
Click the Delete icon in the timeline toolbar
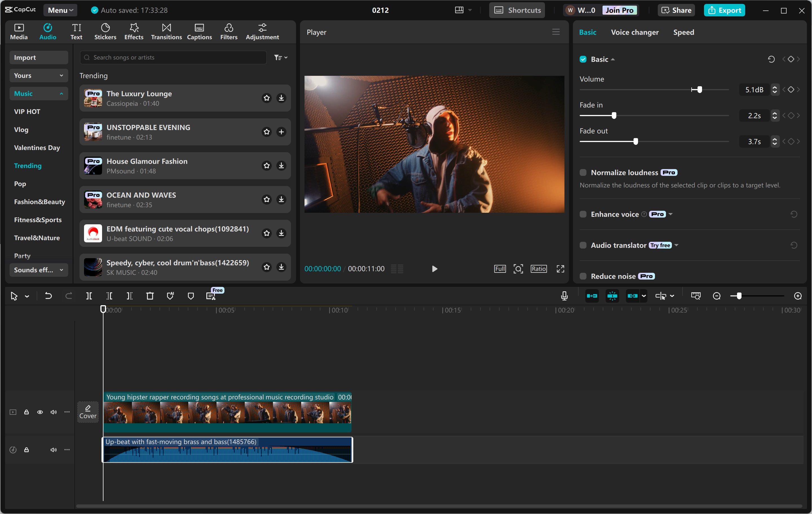150,296
